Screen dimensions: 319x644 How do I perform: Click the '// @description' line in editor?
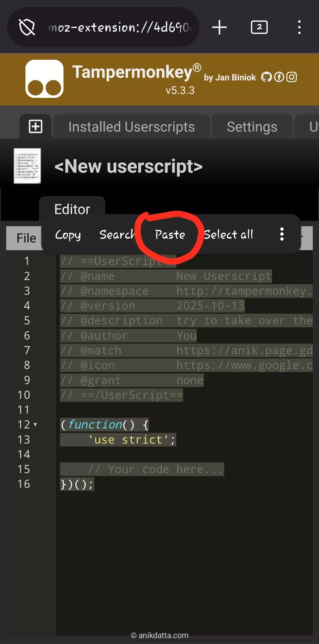186,321
